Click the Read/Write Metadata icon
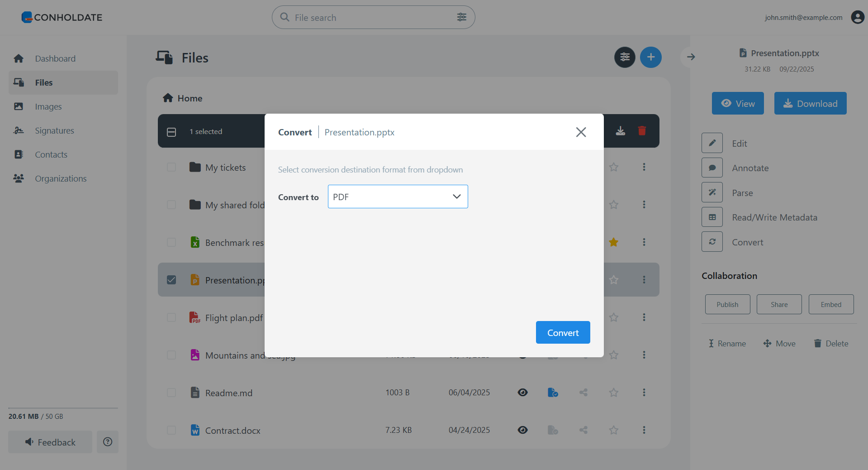The image size is (868, 470). 712,217
